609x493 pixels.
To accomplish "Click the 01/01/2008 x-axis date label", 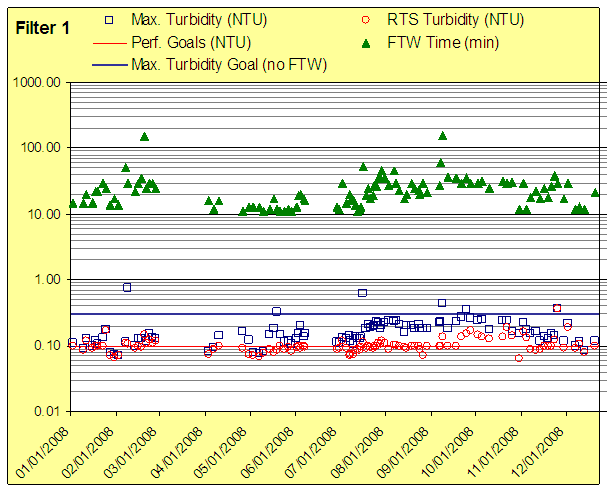I will (x=44, y=450).
